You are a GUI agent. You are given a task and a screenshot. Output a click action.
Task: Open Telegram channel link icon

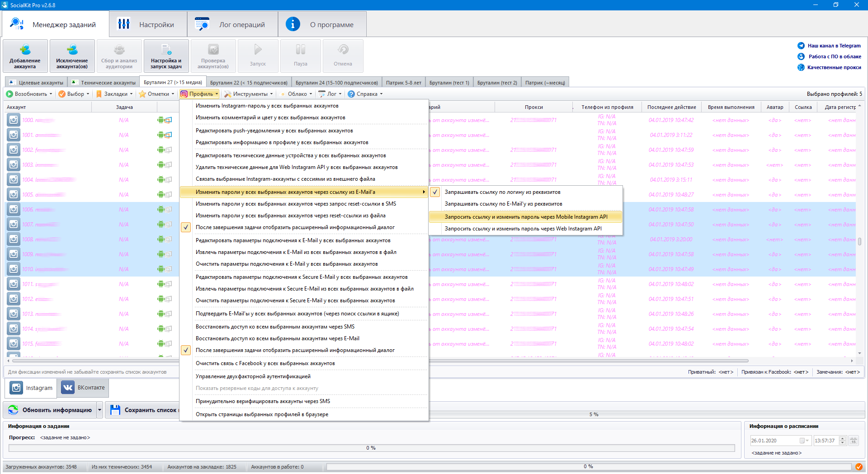click(x=801, y=46)
